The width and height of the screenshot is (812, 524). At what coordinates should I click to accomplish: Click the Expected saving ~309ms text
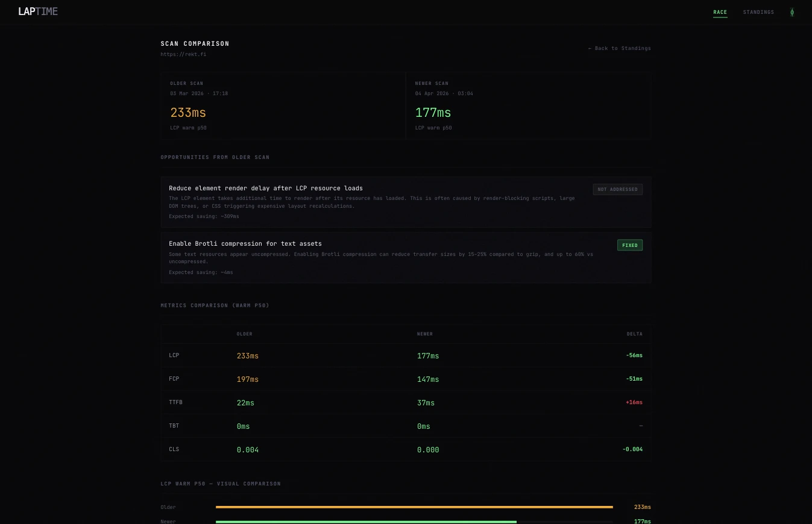coord(204,216)
